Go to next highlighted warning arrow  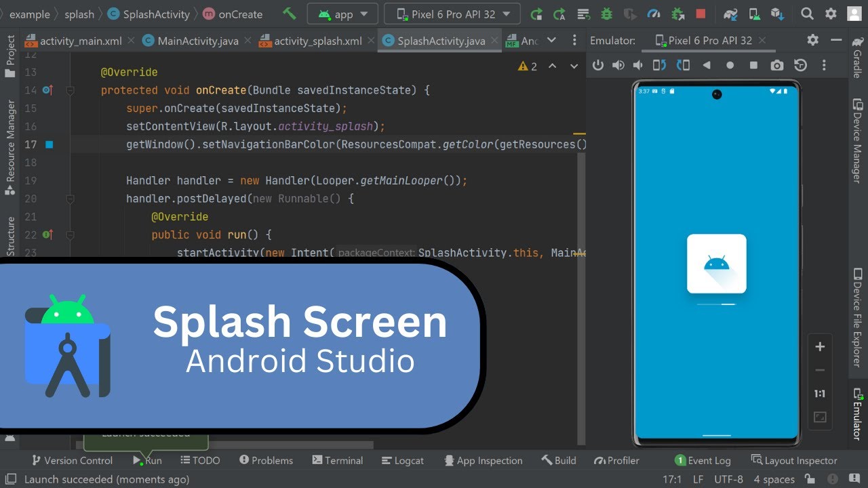574,66
